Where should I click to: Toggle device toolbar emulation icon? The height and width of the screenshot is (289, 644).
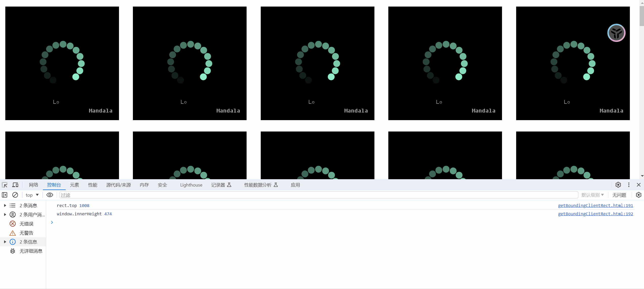pos(15,185)
